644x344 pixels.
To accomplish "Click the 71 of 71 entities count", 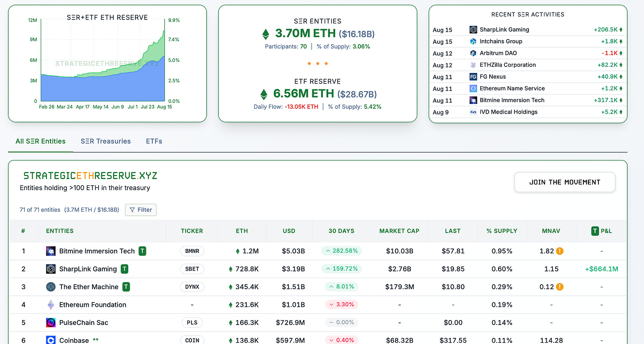I will pyautogui.click(x=40, y=210).
